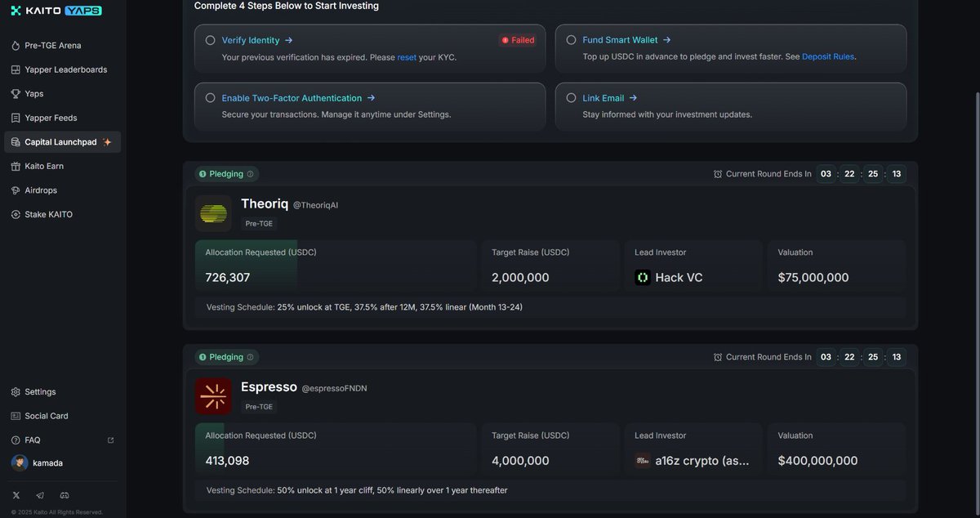This screenshot has height=518, width=980.
Task: Click the Espresso project logo
Action: point(213,396)
